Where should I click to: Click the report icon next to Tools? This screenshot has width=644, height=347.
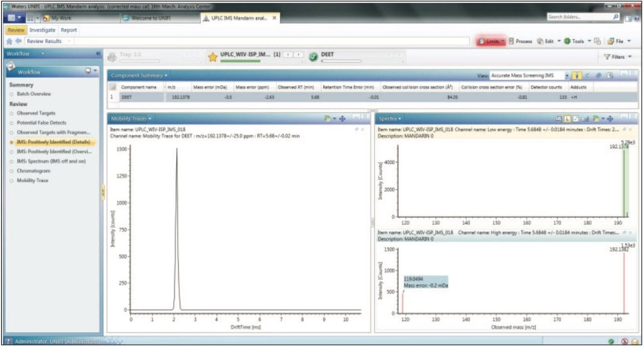click(x=597, y=41)
